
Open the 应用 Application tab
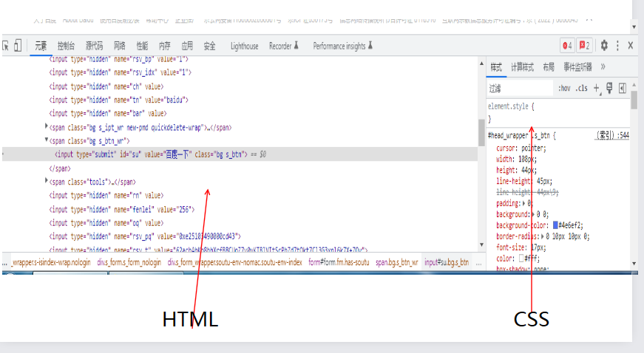point(187,46)
